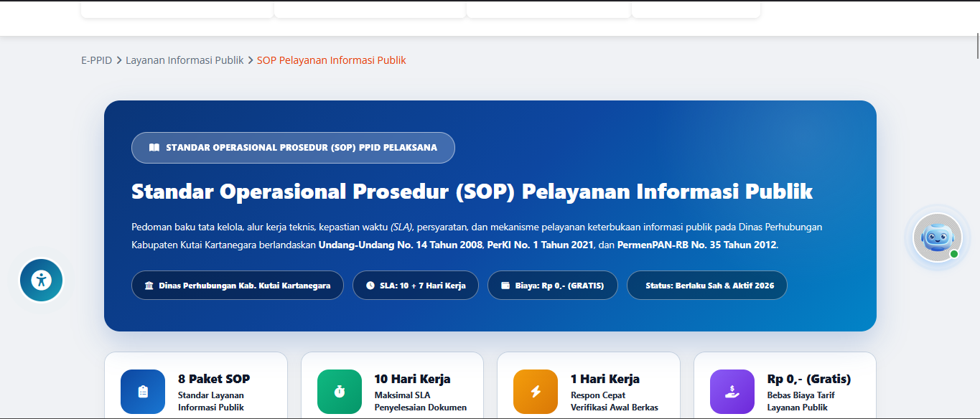Open the chatbot robot assistant

(x=937, y=237)
